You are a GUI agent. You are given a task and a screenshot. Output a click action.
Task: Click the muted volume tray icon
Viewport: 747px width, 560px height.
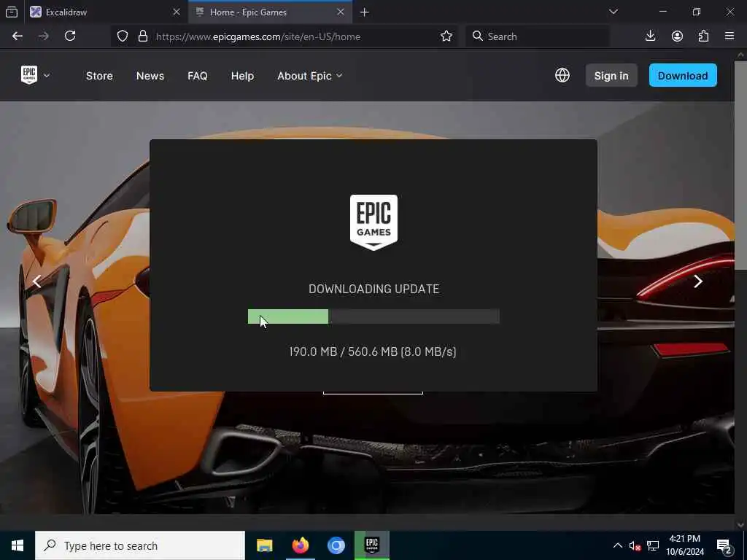tap(635, 546)
